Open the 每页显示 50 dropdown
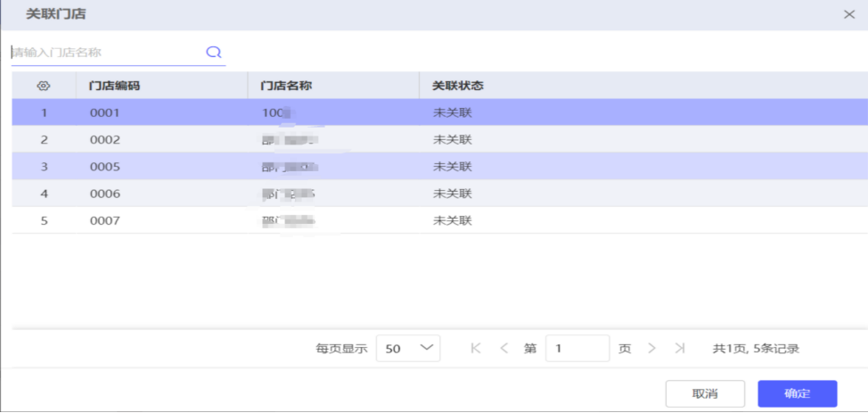Image resolution: width=868 pixels, height=413 pixels. pyautogui.click(x=408, y=349)
